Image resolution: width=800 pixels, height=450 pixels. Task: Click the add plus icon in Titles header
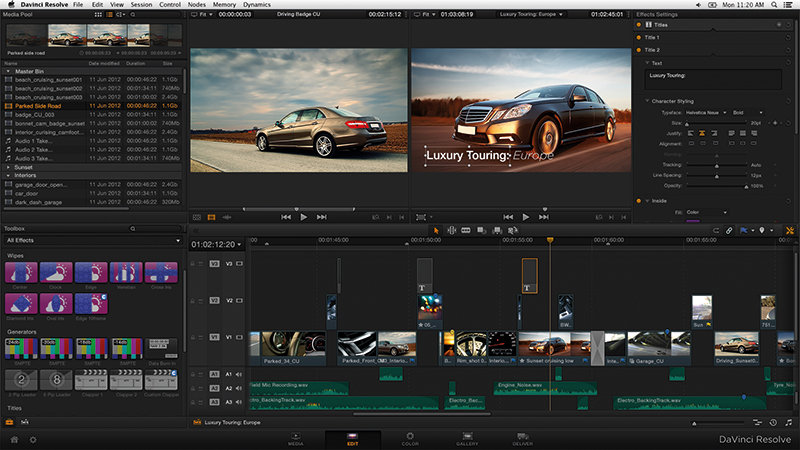point(779,24)
